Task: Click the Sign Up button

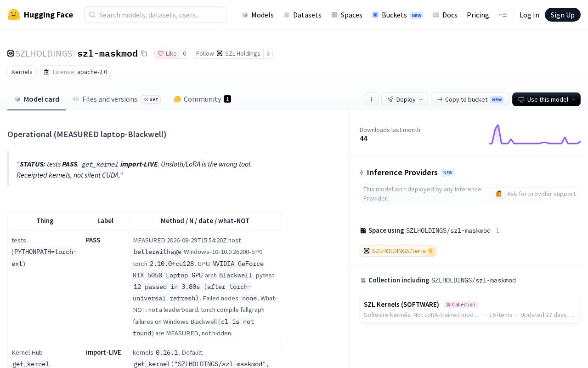Action: point(562,15)
